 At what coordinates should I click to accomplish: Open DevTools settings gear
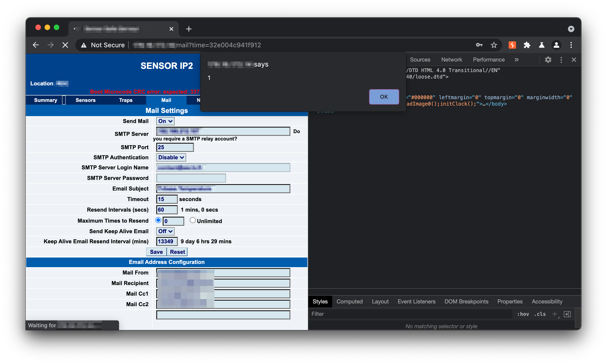548,60
